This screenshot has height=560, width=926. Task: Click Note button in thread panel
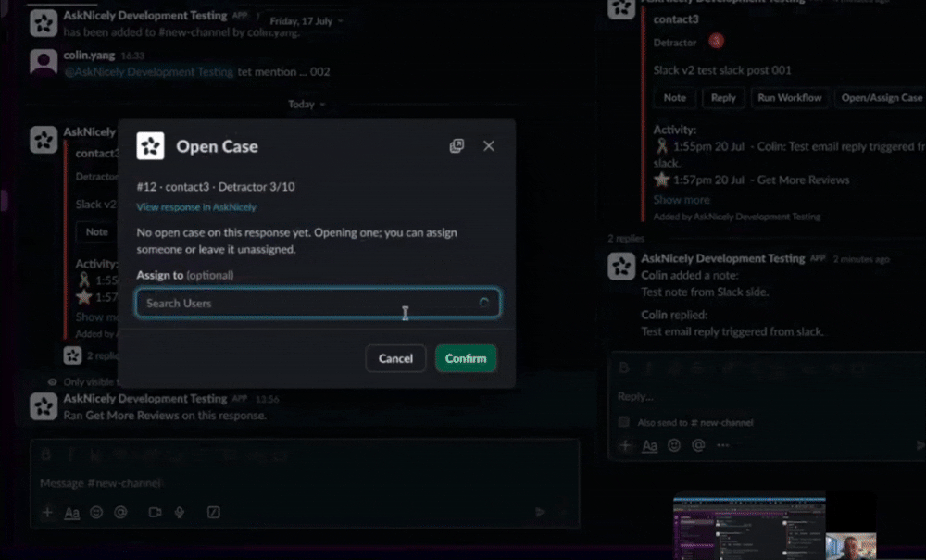coord(674,98)
